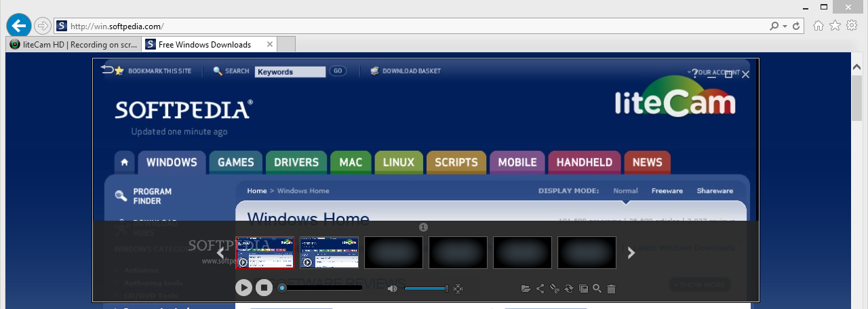Stop playback with the square stop button

[264, 288]
